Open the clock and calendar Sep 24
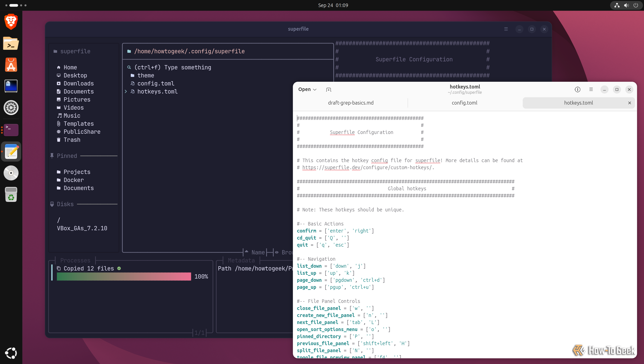Screen dimensions: 644x364 (x=333, y=5)
